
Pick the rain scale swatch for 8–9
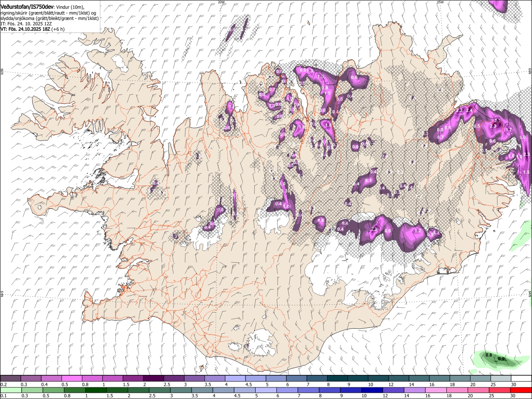(329, 390)
